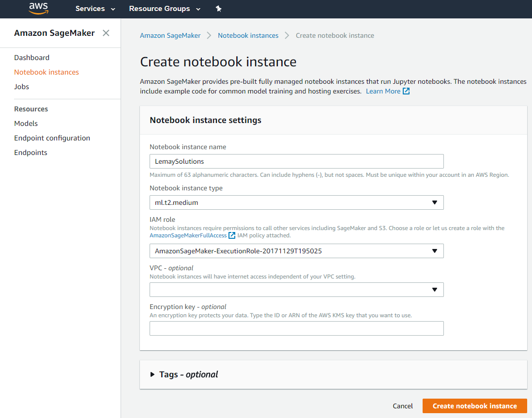Open the VPC optional dropdown
The height and width of the screenshot is (418, 532).
coord(296,290)
